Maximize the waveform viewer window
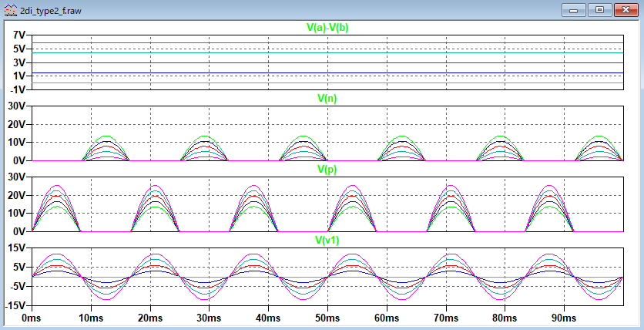Viewport: 644px width, 330px height. click(x=599, y=10)
